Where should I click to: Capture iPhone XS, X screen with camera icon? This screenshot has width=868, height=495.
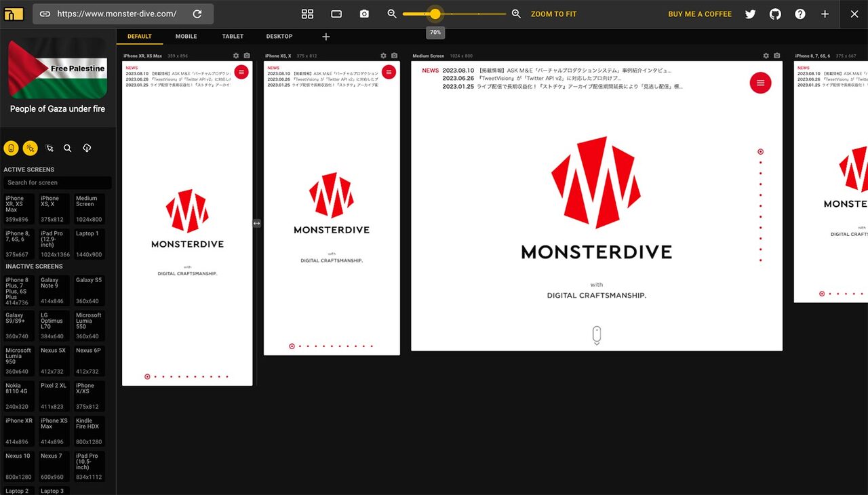(x=394, y=56)
